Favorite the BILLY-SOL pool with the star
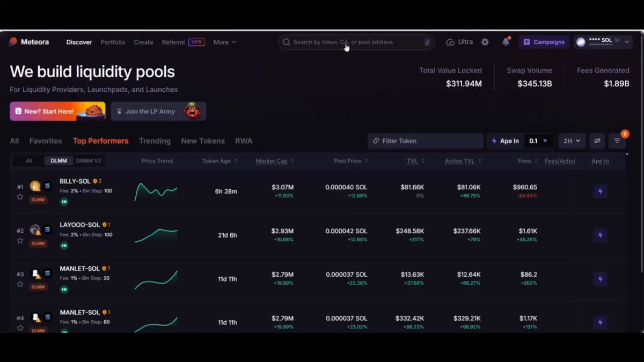 20,197
